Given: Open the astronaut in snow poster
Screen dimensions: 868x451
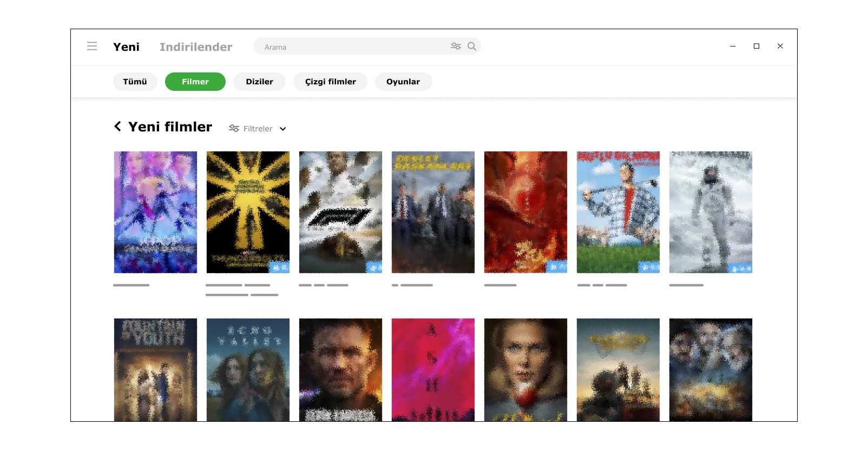Looking at the screenshot, I should (x=711, y=212).
